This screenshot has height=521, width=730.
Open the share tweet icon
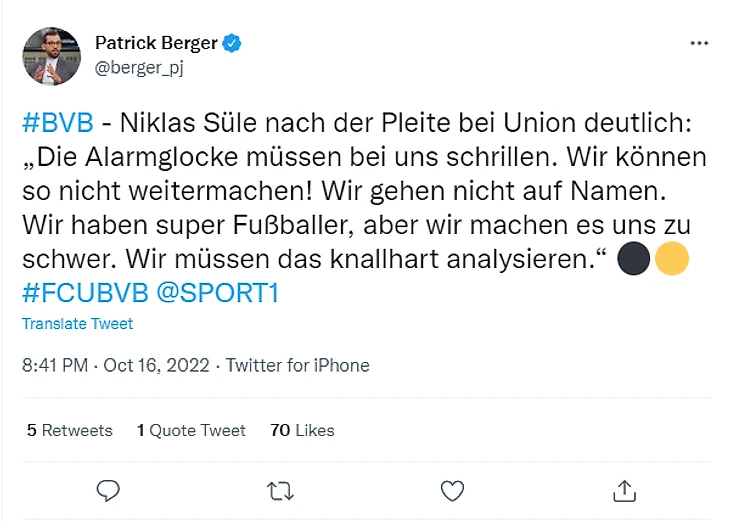click(x=625, y=490)
